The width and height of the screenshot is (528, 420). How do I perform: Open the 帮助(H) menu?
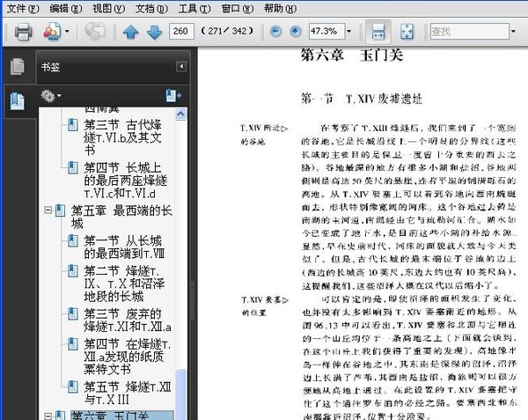[x=280, y=9]
